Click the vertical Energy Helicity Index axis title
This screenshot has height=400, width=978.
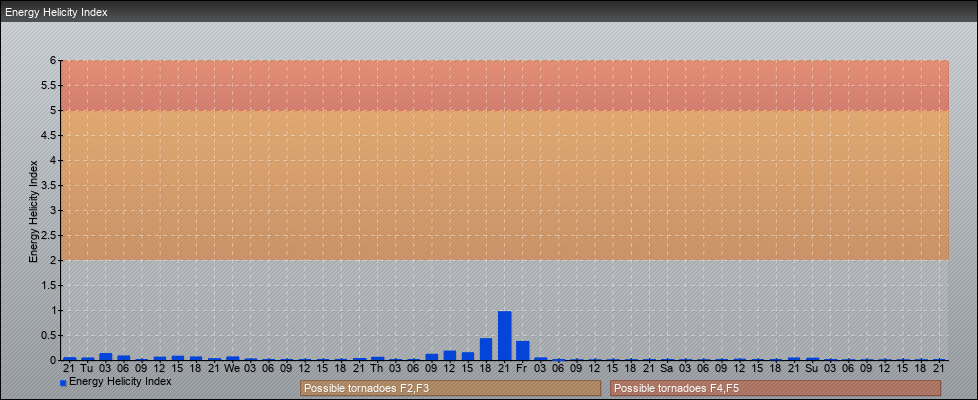click(x=33, y=210)
